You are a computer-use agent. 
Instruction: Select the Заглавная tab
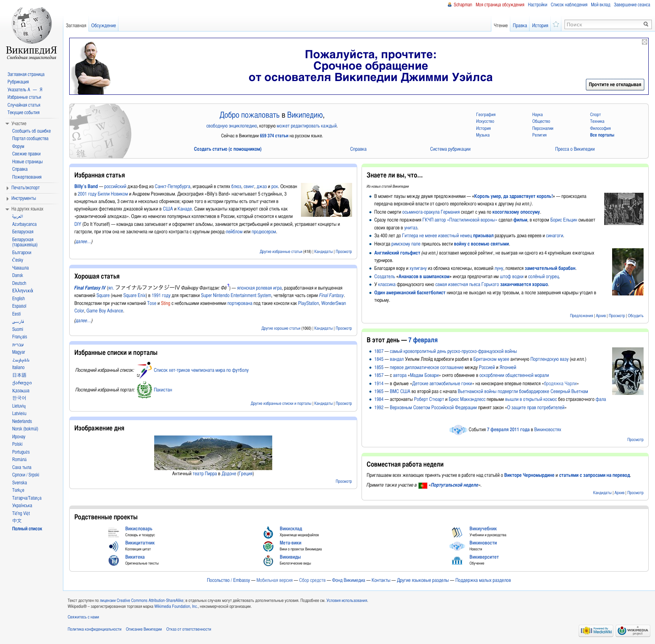tap(76, 26)
